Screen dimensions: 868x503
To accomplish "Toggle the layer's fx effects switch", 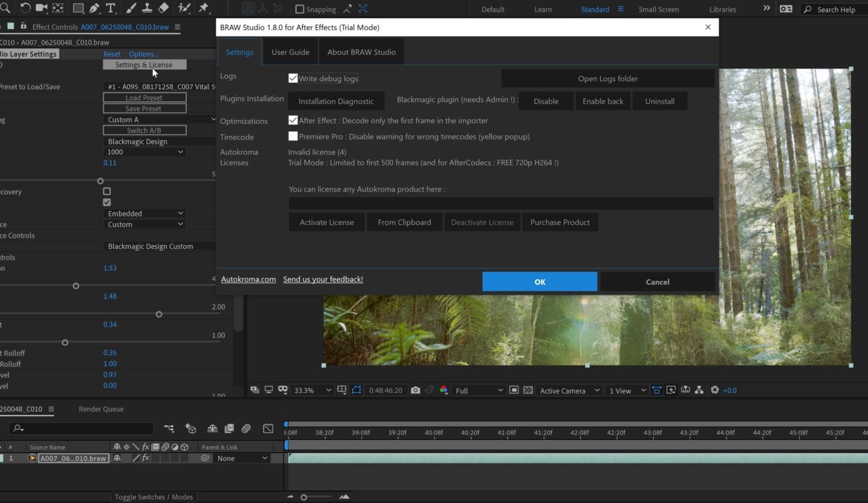I will coord(145,458).
